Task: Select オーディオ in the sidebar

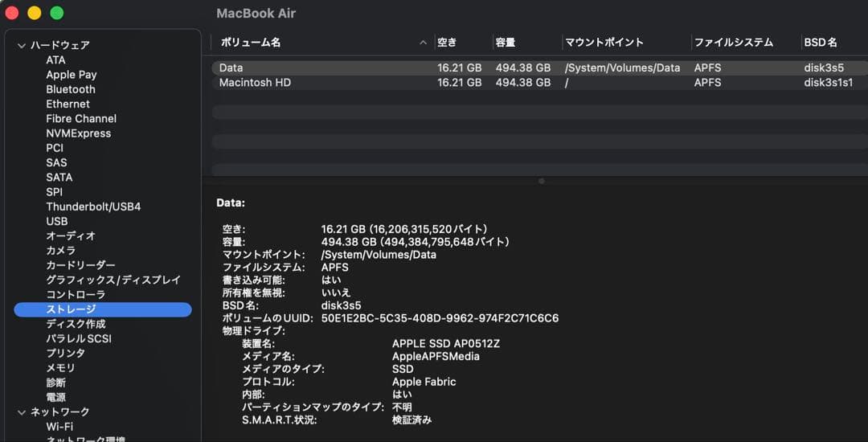Action: click(71, 235)
